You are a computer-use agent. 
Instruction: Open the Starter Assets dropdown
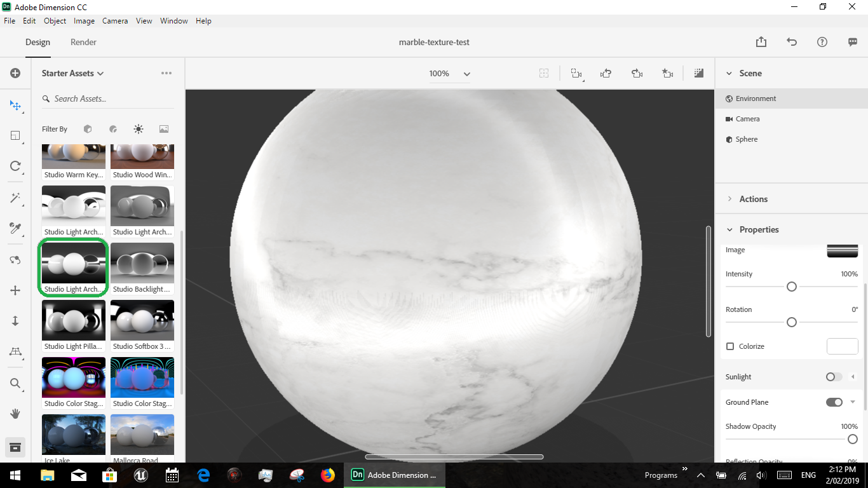[72, 73]
